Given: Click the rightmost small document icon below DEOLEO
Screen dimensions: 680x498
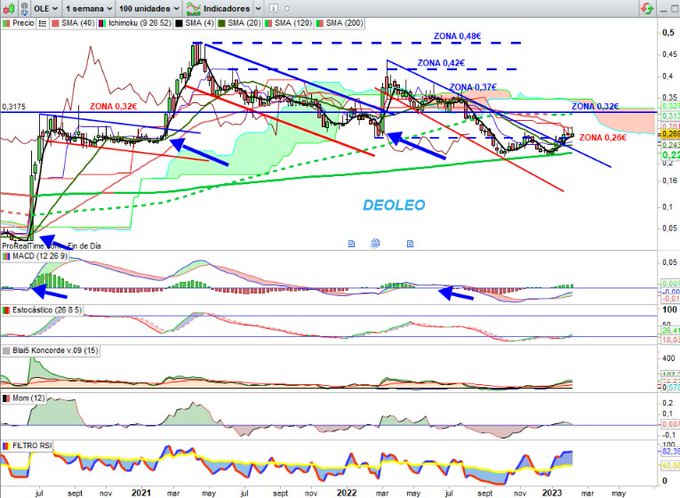Looking at the screenshot, I should point(410,244).
